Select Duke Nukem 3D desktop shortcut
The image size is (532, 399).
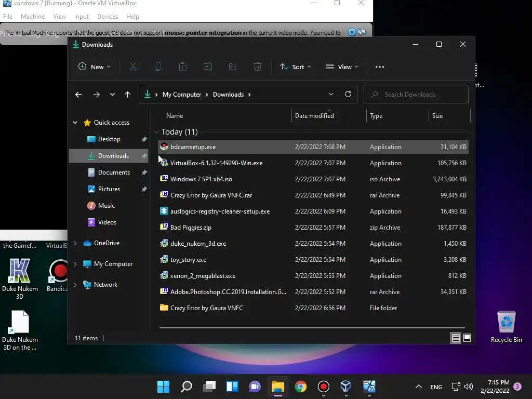[x=20, y=279]
